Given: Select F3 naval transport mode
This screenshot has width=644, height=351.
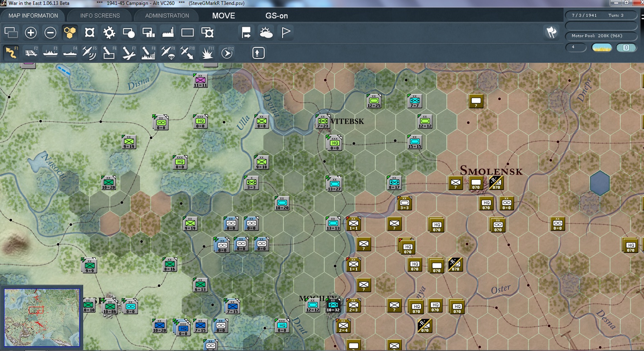Looking at the screenshot, I should pos(51,53).
